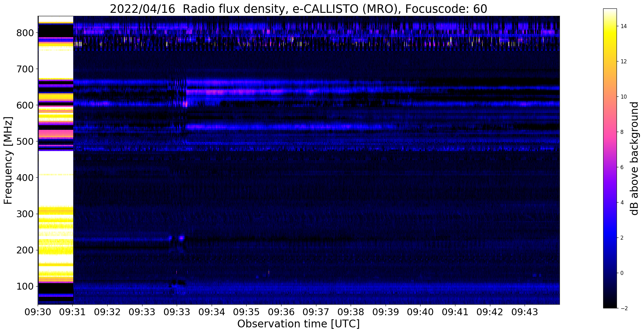Click the 'Observation time [UTC]' x-axis label
644x333 pixels.
coord(298,324)
